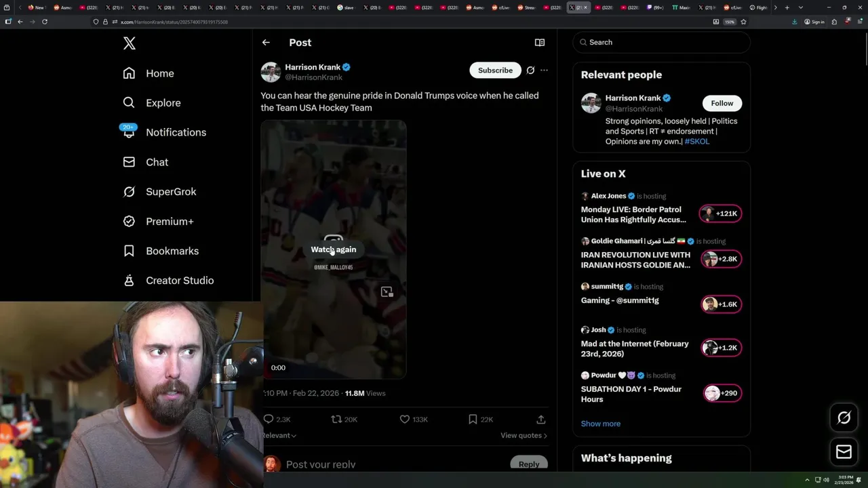
Task: Bookmark the post with 22K bookmarks
Action: (x=473, y=420)
